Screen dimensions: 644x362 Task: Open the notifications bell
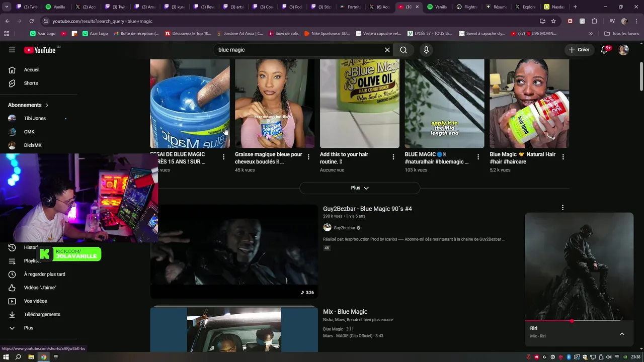point(604,50)
